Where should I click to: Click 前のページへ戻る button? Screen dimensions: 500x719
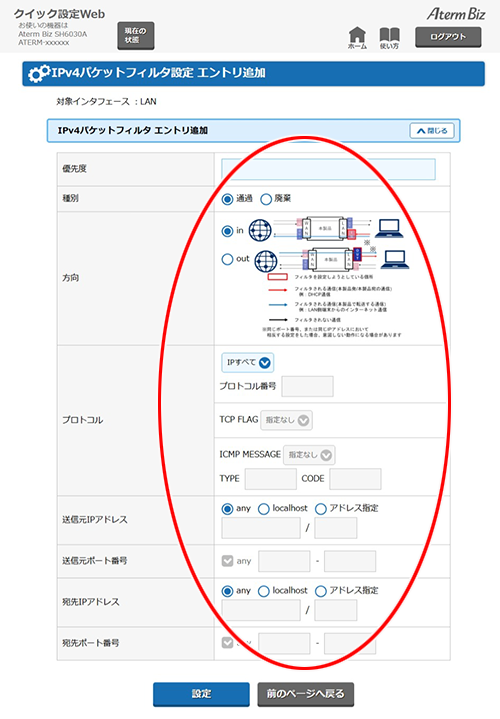[306, 694]
